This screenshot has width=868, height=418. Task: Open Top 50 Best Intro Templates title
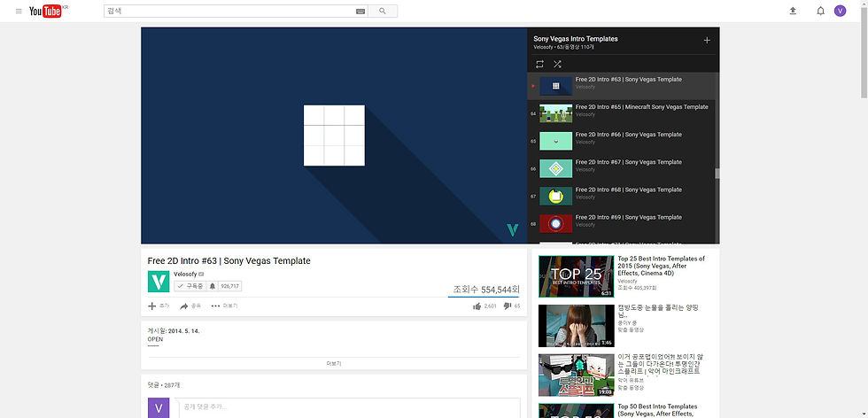click(657, 410)
